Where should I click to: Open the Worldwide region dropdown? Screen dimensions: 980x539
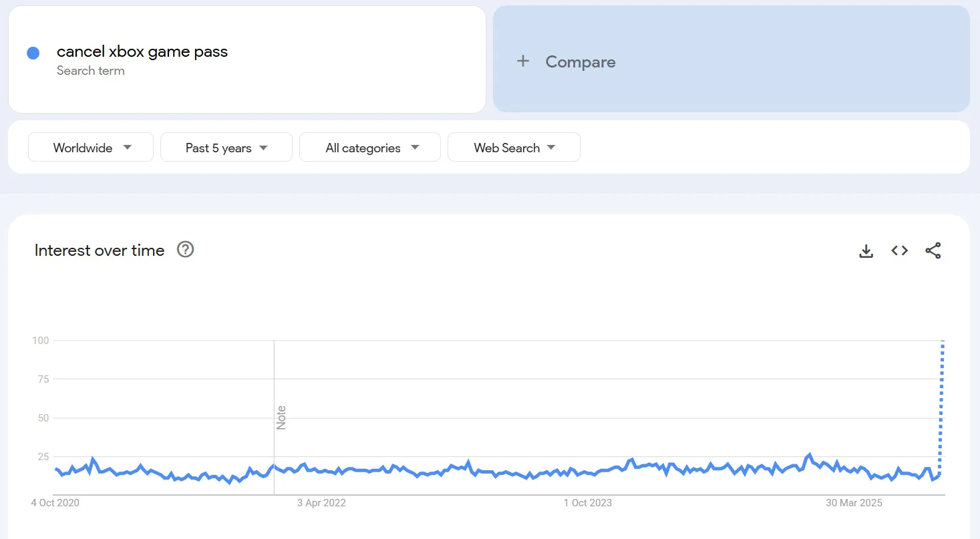click(91, 148)
